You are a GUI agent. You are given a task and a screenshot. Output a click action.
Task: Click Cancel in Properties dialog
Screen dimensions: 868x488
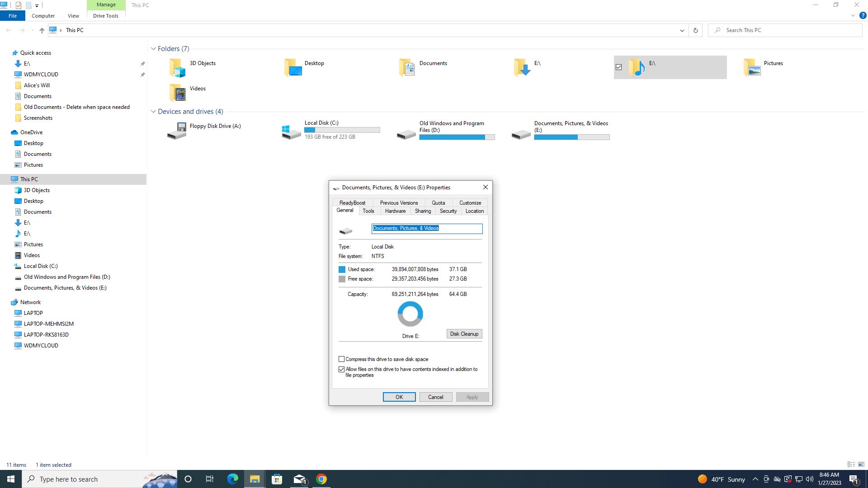pos(435,397)
